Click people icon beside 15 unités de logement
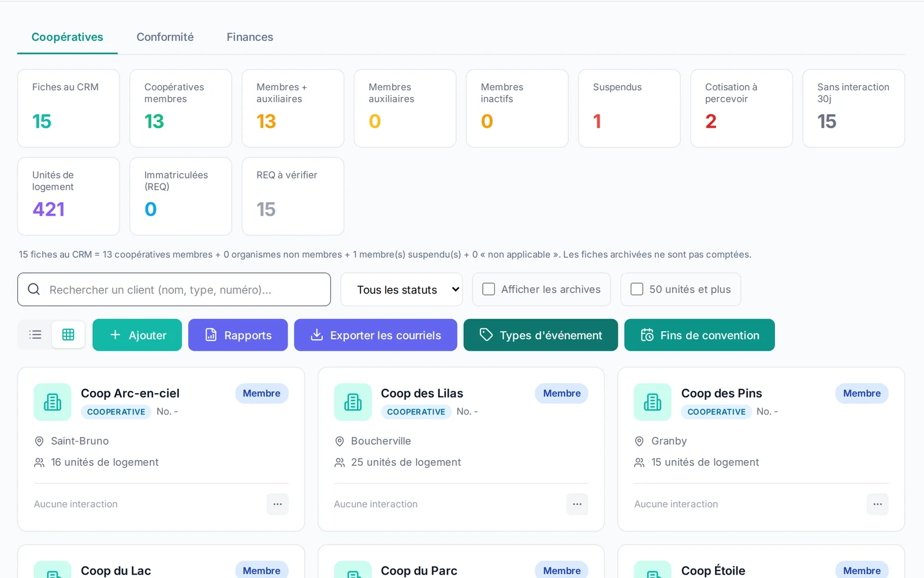 coord(639,462)
